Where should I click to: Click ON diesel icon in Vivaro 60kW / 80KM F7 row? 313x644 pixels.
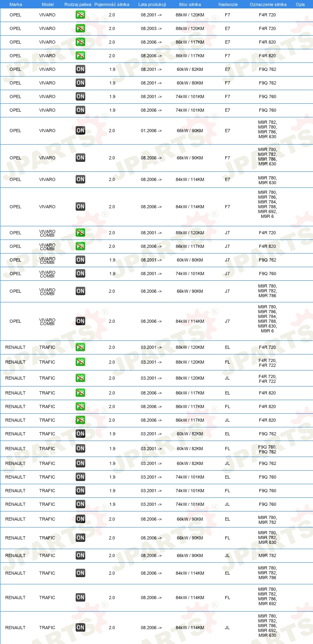[x=80, y=83]
